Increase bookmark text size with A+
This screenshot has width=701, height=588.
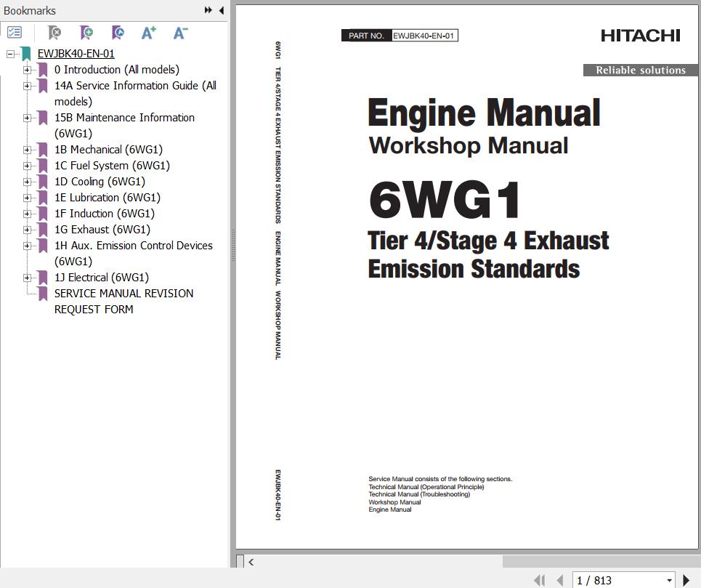point(149,32)
